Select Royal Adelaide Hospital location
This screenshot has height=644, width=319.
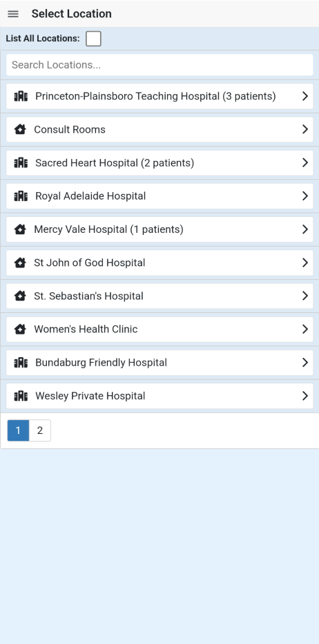pyautogui.click(x=159, y=196)
